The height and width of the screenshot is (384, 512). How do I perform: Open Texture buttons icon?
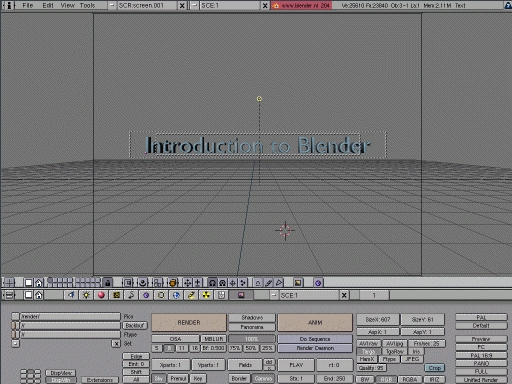pyautogui.click(x=116, y=295)
